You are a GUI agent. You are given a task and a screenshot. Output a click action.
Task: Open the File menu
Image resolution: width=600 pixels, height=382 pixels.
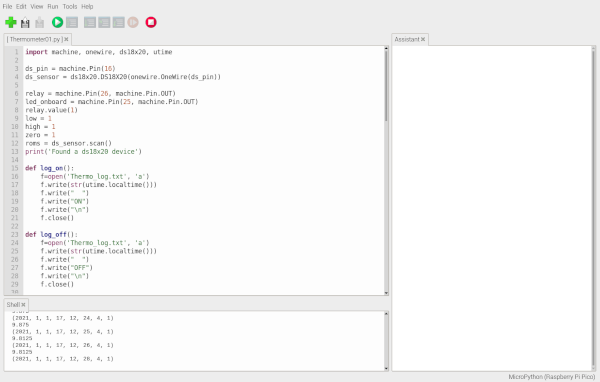tap(7, 7)
